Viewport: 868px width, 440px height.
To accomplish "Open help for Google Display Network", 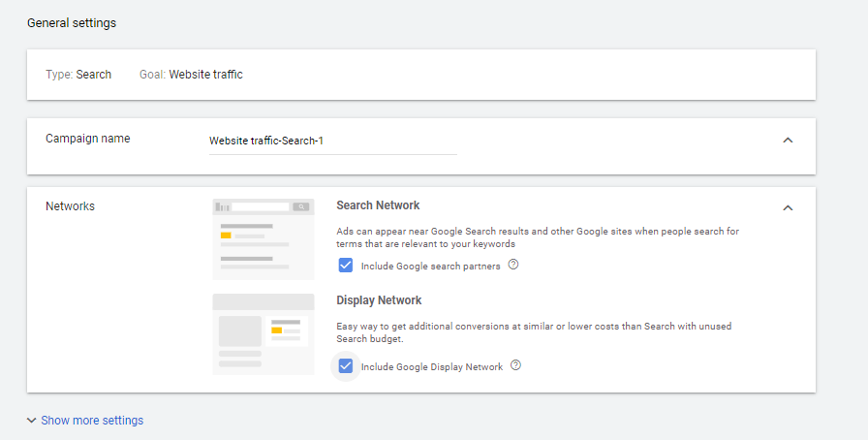I will click(x=516, y=366).
